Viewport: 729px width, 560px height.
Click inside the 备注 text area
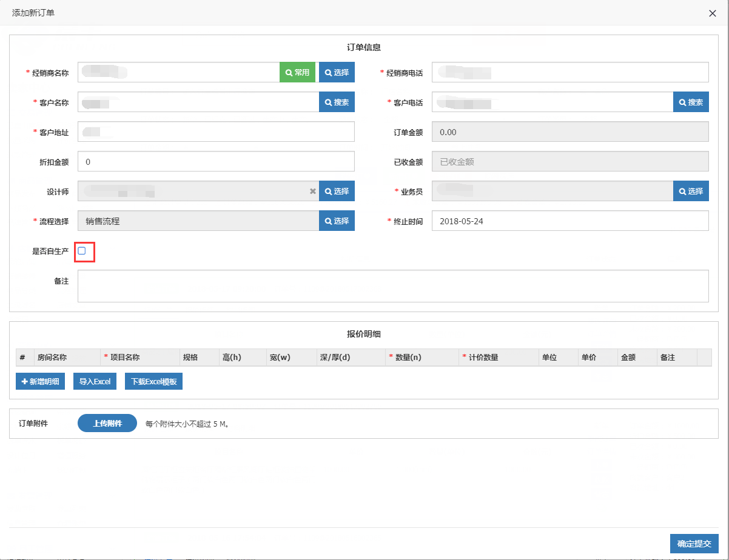coord(392,285)
